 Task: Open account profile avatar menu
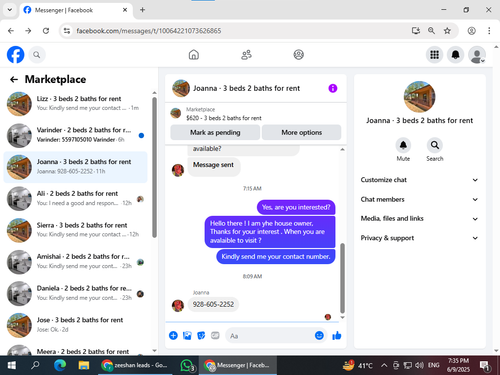[477, 55]
